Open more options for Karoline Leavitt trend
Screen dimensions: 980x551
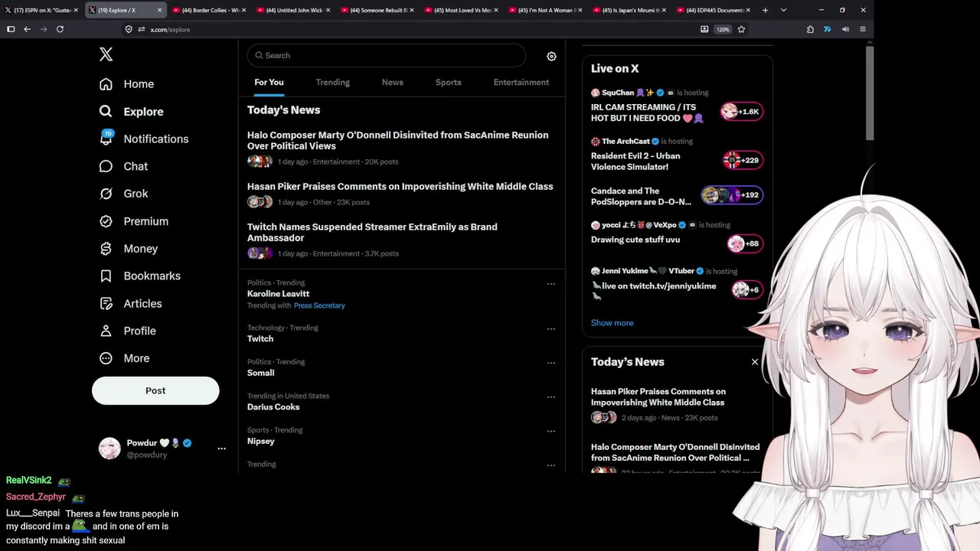550,284
